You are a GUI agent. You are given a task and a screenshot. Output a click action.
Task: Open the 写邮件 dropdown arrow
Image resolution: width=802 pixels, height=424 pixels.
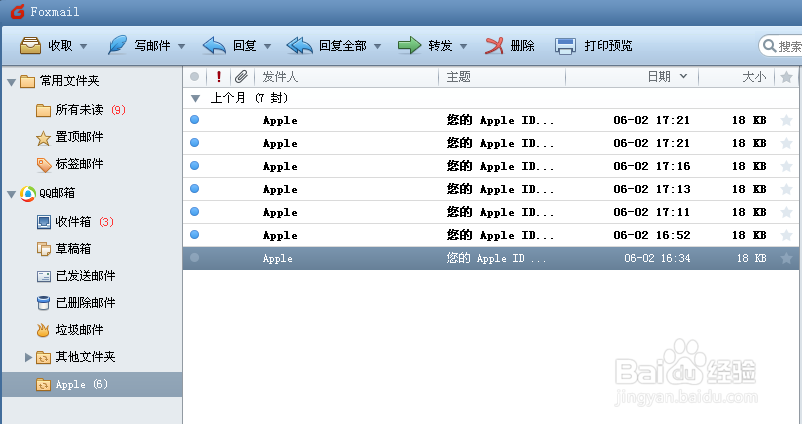click(182, 46)
